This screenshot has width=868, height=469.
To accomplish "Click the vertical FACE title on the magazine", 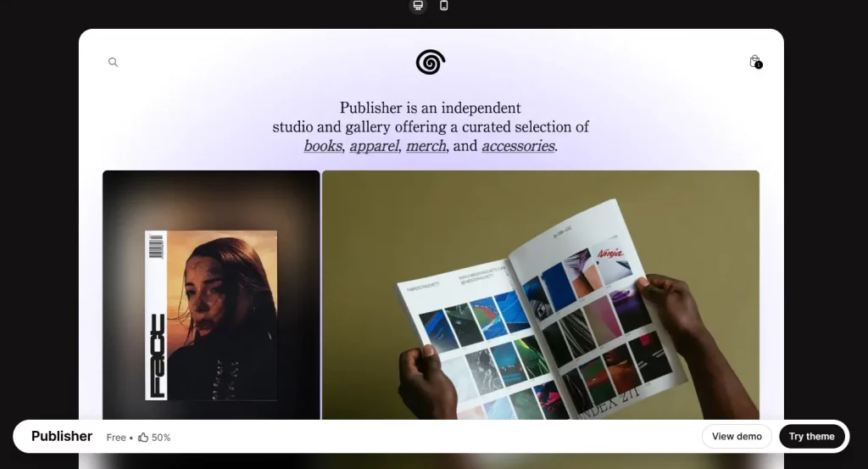I will 157,355.
